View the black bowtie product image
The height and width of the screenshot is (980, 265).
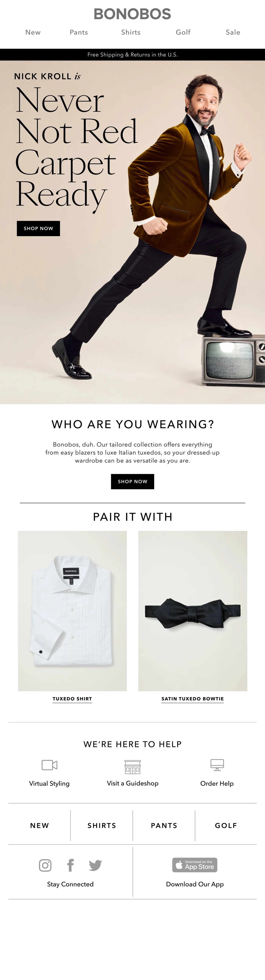(x=193, y=611)
